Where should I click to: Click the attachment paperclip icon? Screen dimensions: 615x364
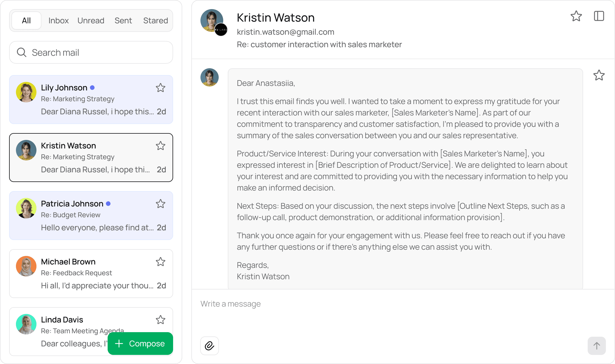click(210, 346)
